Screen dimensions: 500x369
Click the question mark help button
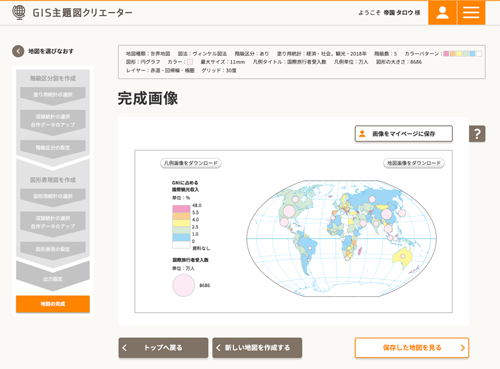tap(477, 134)
